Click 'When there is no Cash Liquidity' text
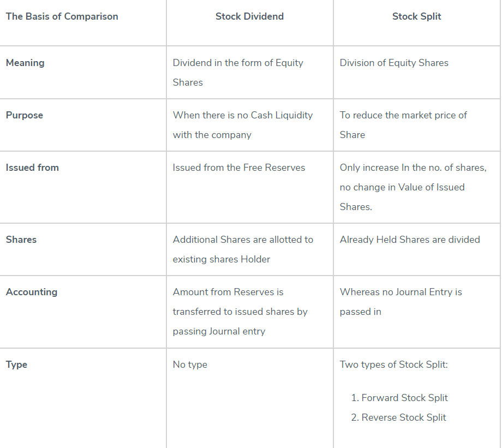Image resolution: width=502 pixels, height=448 pixels. click(x=243, y=115)
